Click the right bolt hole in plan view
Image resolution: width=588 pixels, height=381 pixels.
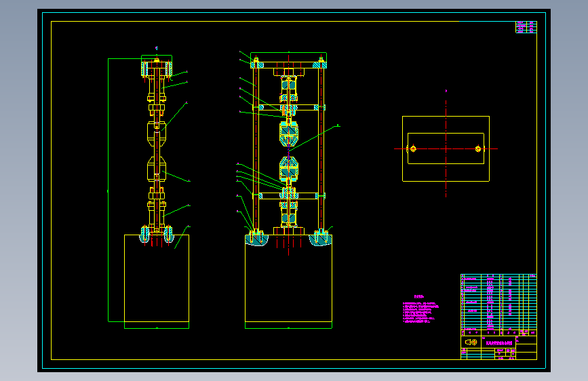click(x=478, y=149)
